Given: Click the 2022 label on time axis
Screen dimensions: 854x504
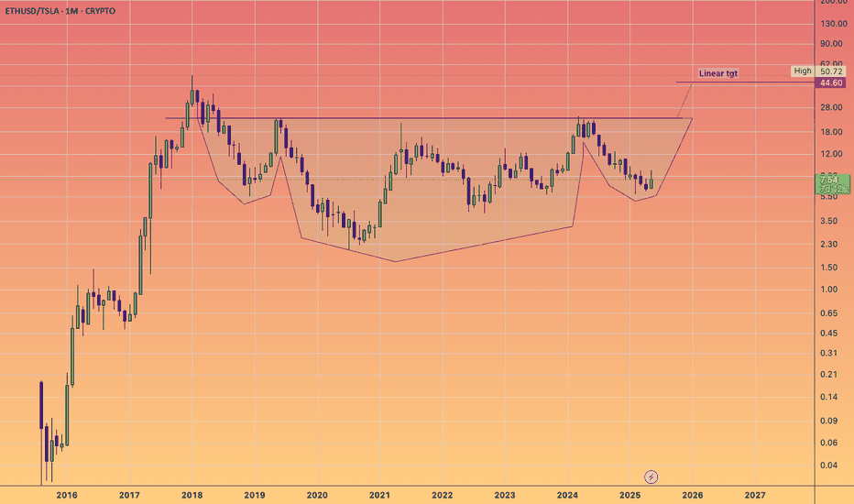Looking at the screenshot, I should (443, 495).
